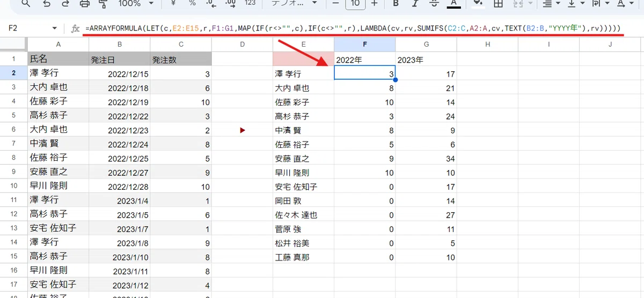Select the date cell 2022/12/28
Image resolution: width=644 pixels, height=298 pixels.
(119, 187)
